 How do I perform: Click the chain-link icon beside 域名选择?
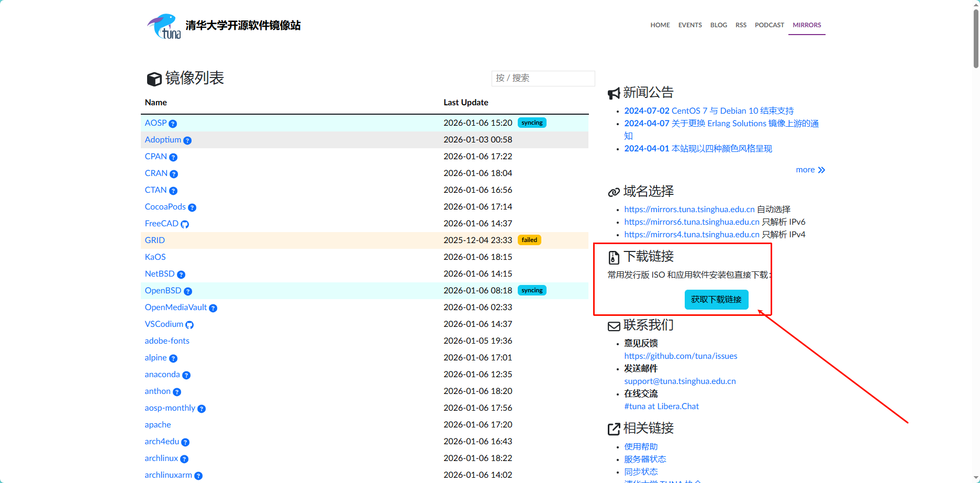tap(613, 192)
